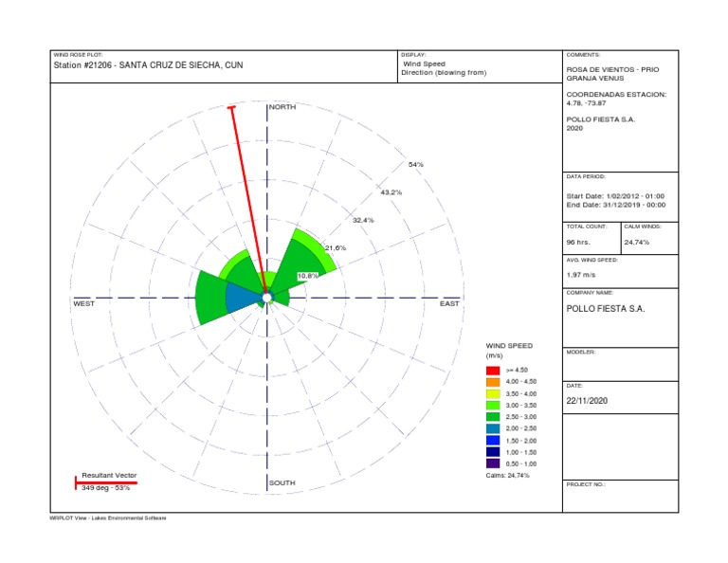Click the 'Wind Speed' display text
Viewport: 728px width, 563px height.
pos(424,64)
